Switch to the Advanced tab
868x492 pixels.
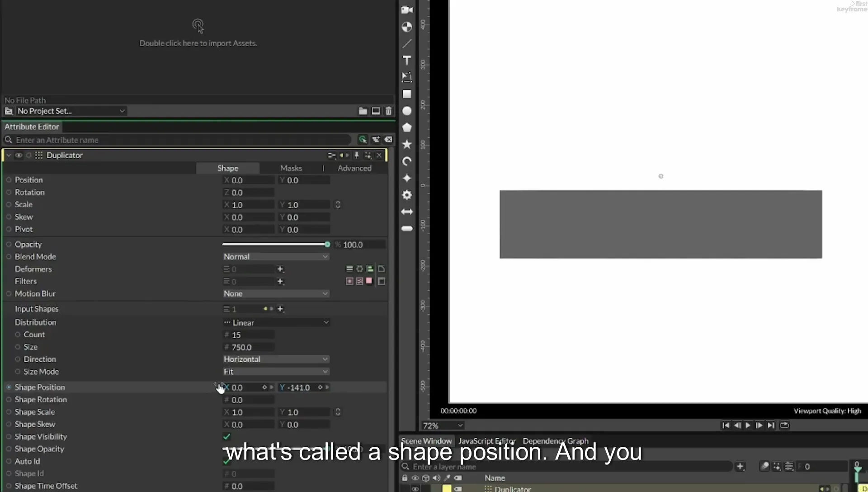(x=354, y=168)
